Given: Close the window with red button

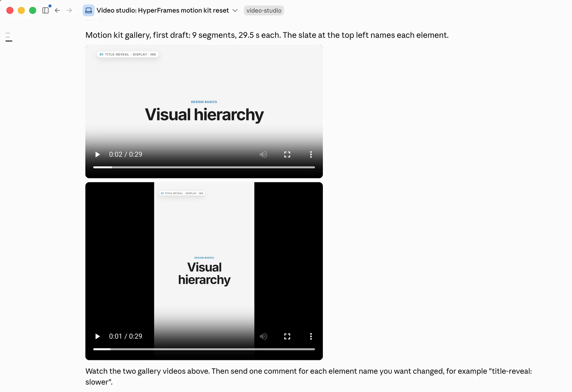Looking at the screenshot, I should (10, 10).
